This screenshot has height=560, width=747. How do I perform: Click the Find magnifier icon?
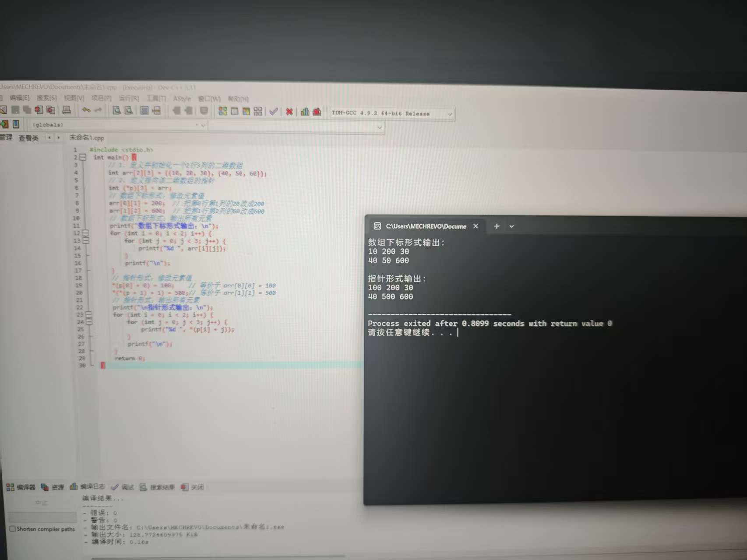116,110
